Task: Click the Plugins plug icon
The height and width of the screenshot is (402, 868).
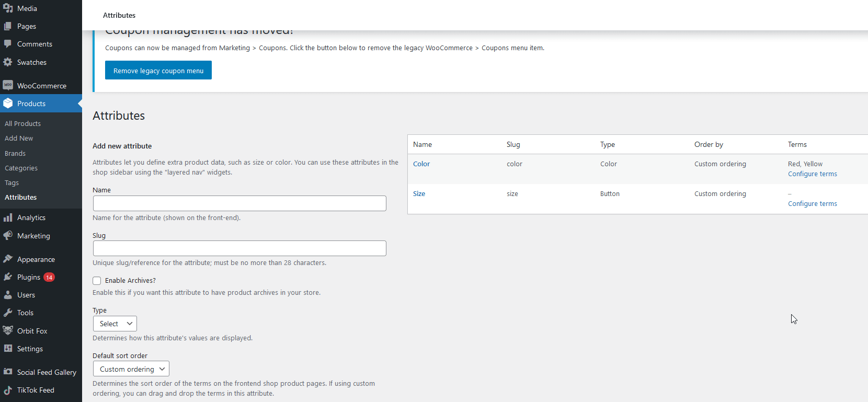Action: pyautogui.click(x=8, y=277)
